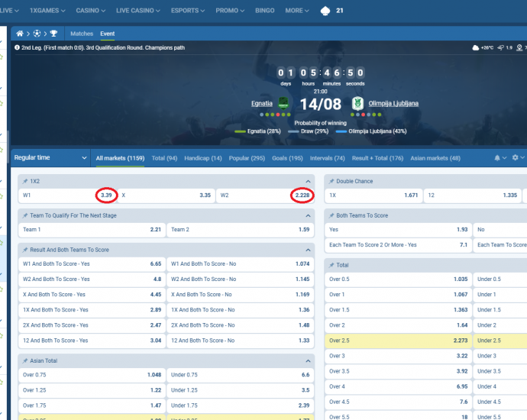Select Double Chance 1X at 1.671
The height and width of the screenshot is (420, 527).
pos(373,195)
